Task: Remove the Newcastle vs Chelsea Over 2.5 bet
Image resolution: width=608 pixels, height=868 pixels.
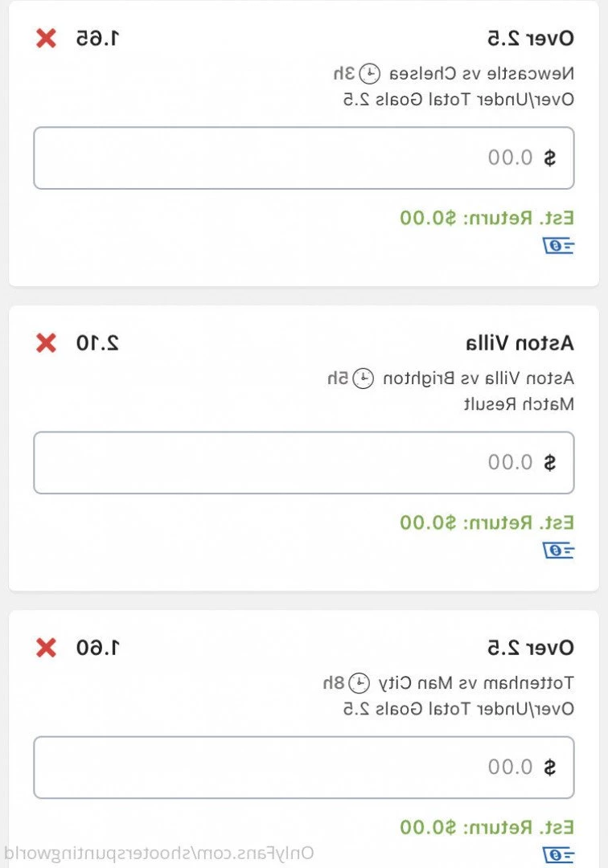Action: pos(46,39)
